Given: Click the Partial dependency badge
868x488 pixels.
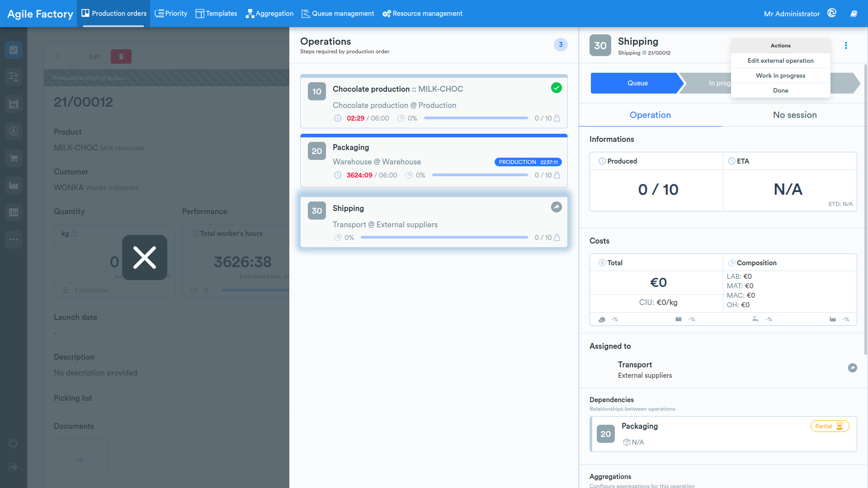Looking at the screenshot, I should pos(830,426).
